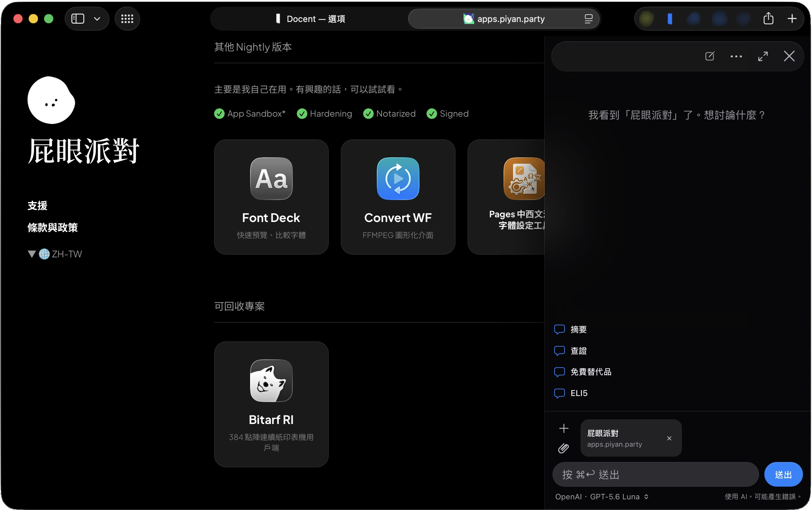Click the 快速預覽、比較字體 description

[271, 235]
